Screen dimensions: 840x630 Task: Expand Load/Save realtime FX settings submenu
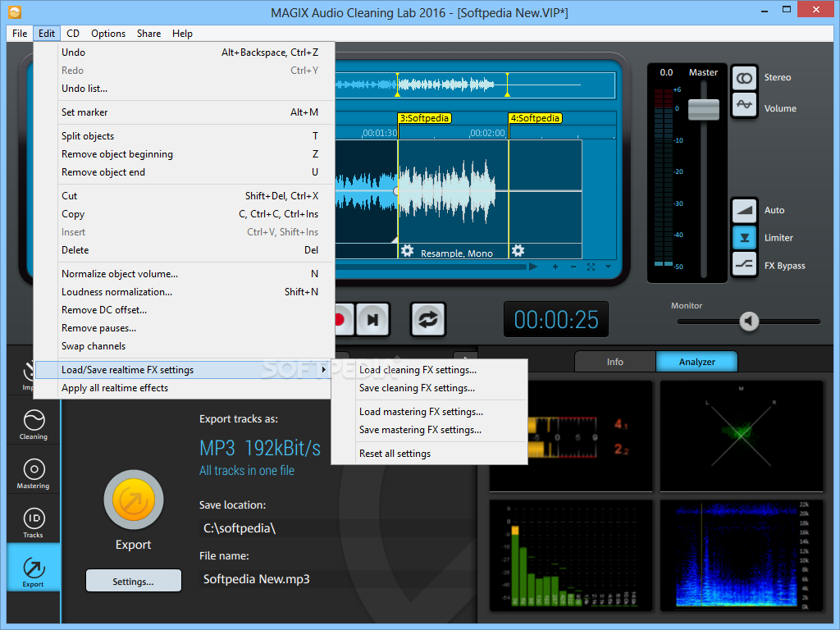(x=183, y=370)
